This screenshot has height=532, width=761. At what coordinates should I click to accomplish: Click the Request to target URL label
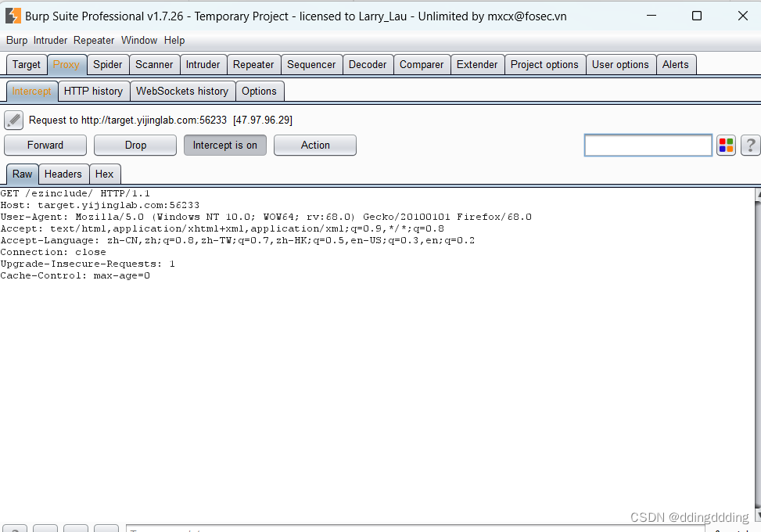pos(160,120)
